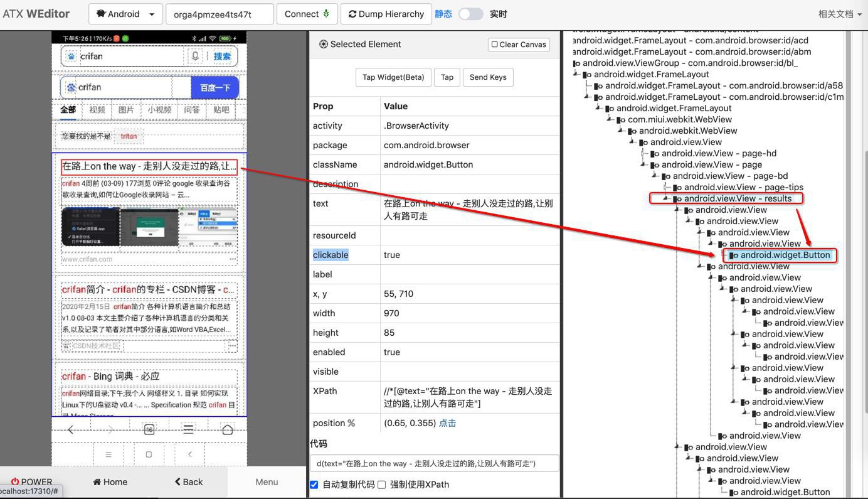868x499 pixels.
Task: Click the Safari浏览器 dark thumbnail image
Action: [90, 227]
